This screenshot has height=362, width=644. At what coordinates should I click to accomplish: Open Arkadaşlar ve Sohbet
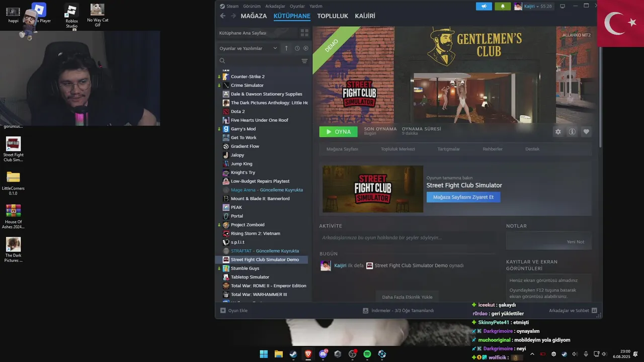[573, 311]
